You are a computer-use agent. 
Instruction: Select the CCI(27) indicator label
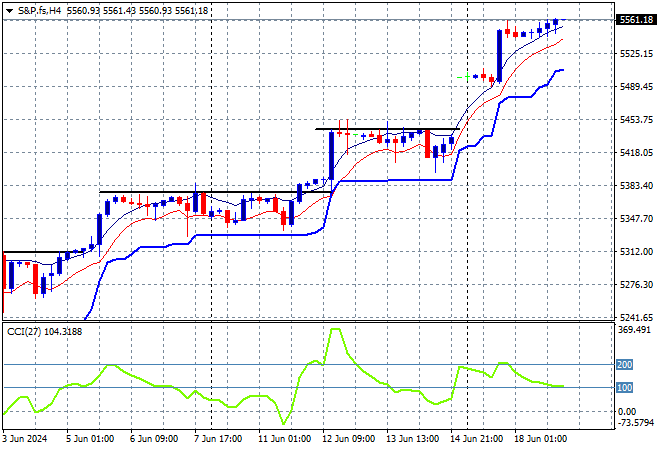[24, 332]
